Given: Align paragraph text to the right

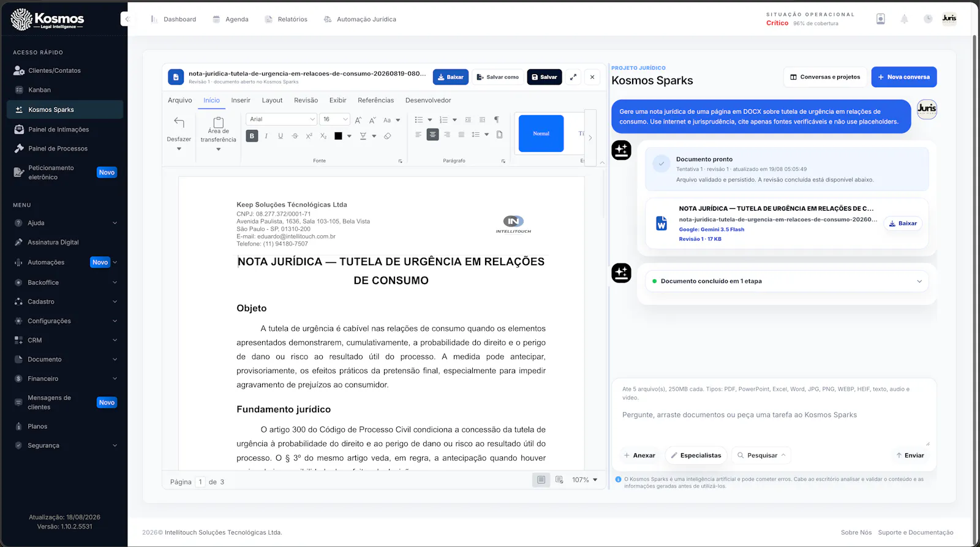Looking at the screenshot, I should [447, 135].
